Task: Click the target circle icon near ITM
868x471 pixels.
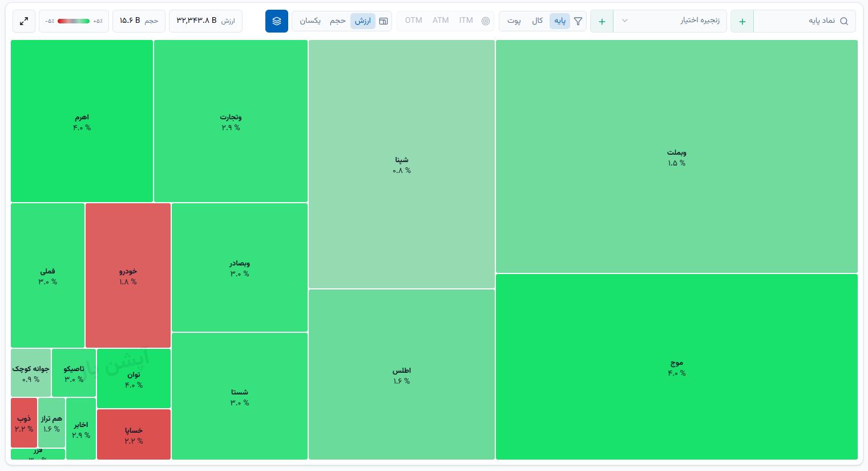Action: (486, 21)
